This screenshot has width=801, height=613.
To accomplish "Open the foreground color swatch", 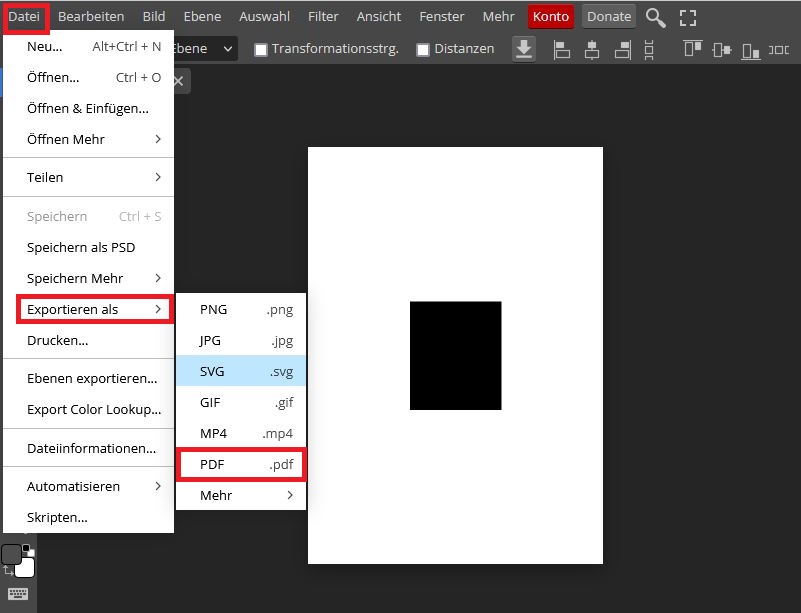I will [x=12, y=555].
